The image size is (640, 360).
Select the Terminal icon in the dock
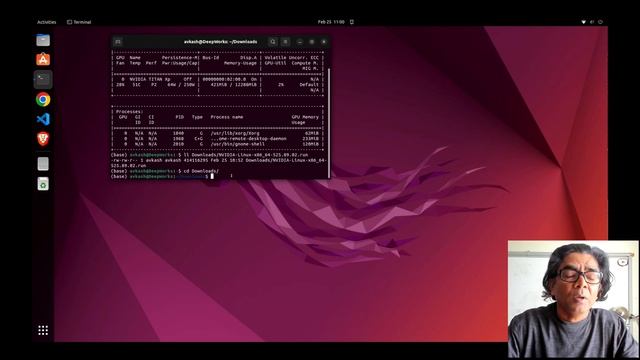(43, 79)
